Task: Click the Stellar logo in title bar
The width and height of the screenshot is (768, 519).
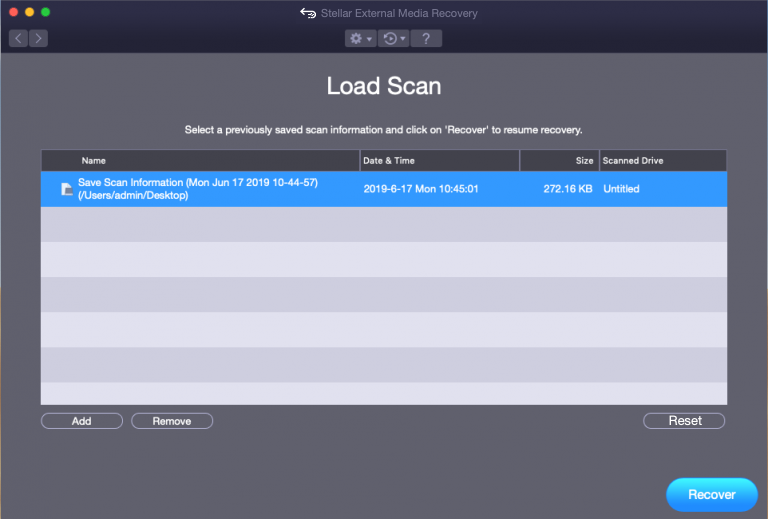Action: pyautogui.click(x=308, y=13)
